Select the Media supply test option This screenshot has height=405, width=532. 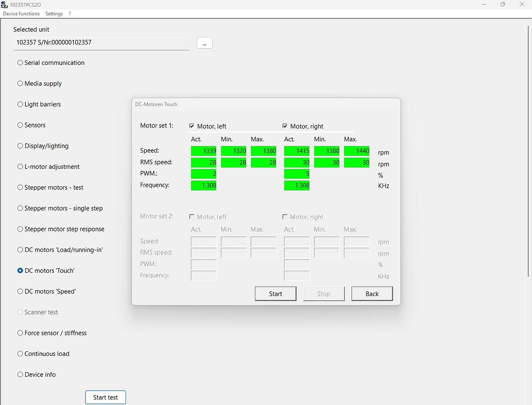point(20,84)
